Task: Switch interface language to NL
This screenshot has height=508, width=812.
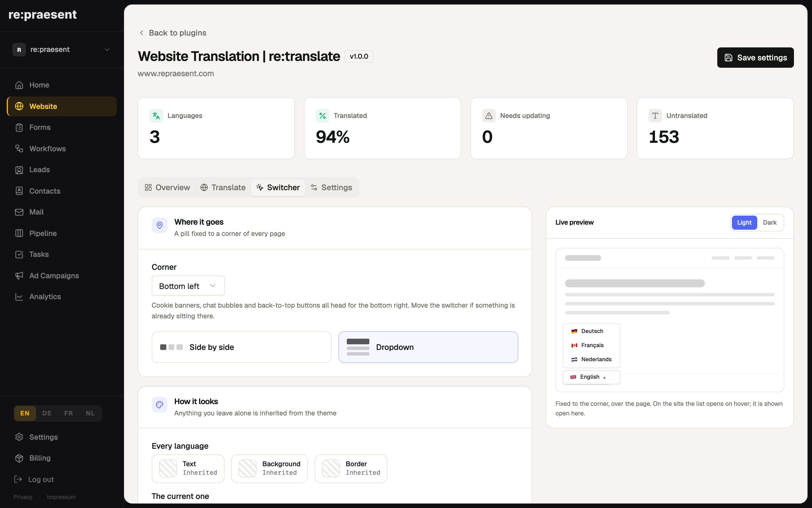Action: tap(90, 413)
